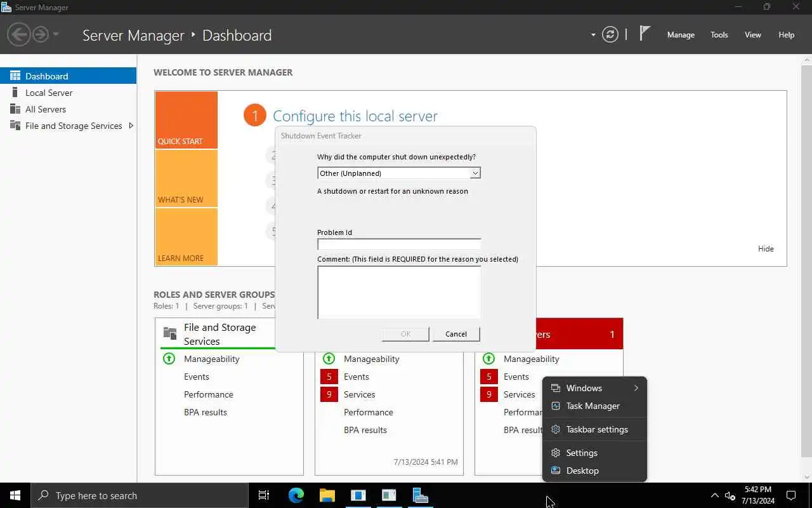The height and width of the screenshot is (508, 812).
Task: Click red 5 Events badge in red servers tile
Action: (489, 377)
